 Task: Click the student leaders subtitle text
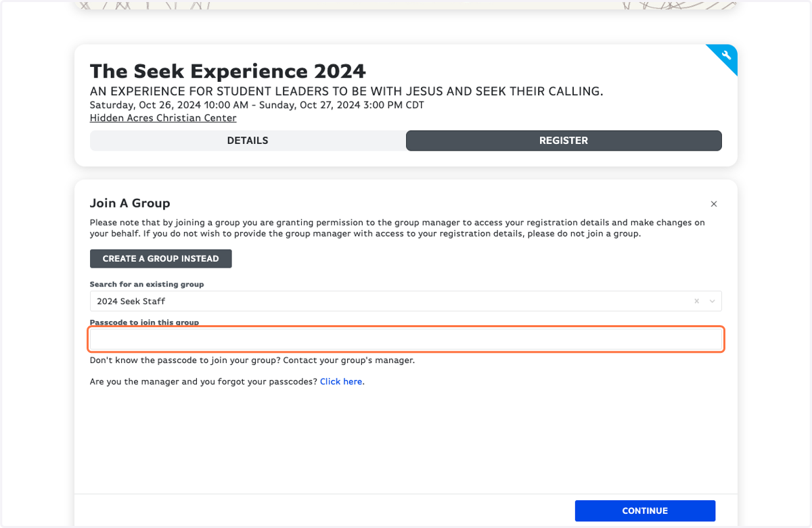[x=346, y=91]
